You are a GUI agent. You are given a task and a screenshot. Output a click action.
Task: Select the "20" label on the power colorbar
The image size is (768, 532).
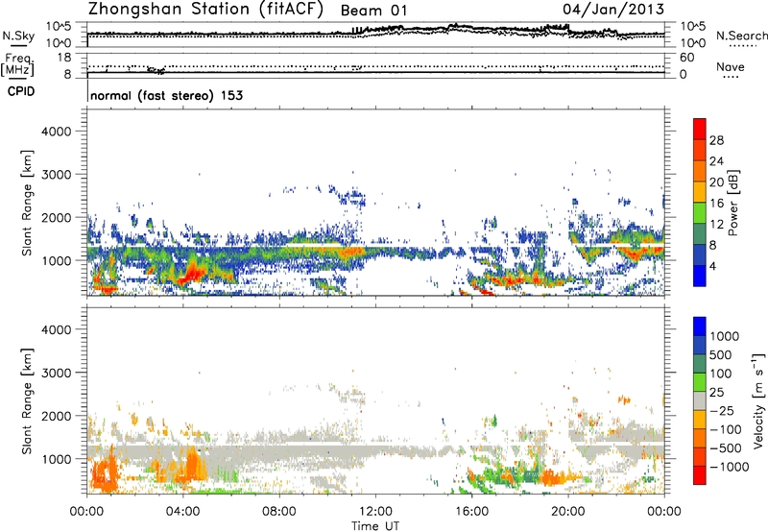716,182
